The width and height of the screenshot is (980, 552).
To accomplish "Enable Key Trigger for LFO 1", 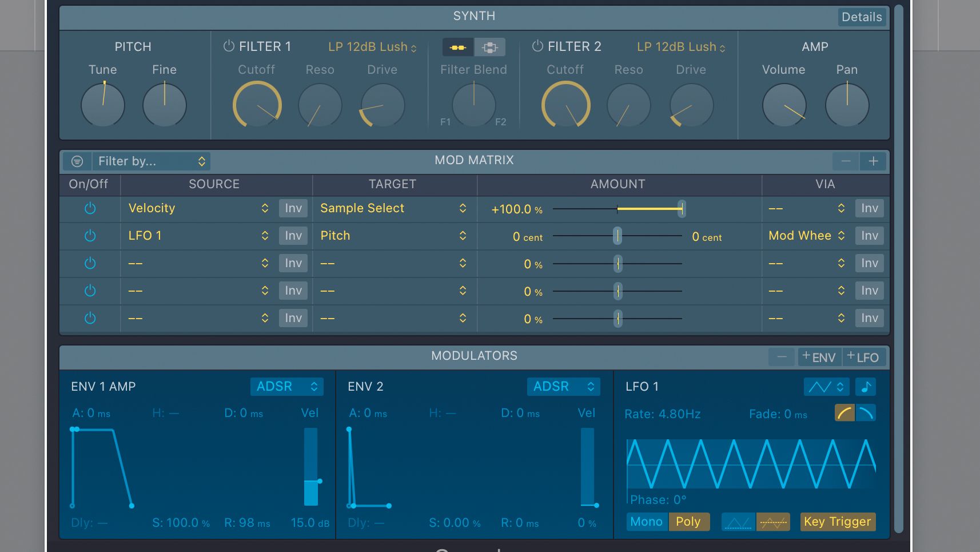I will (838, 521).
